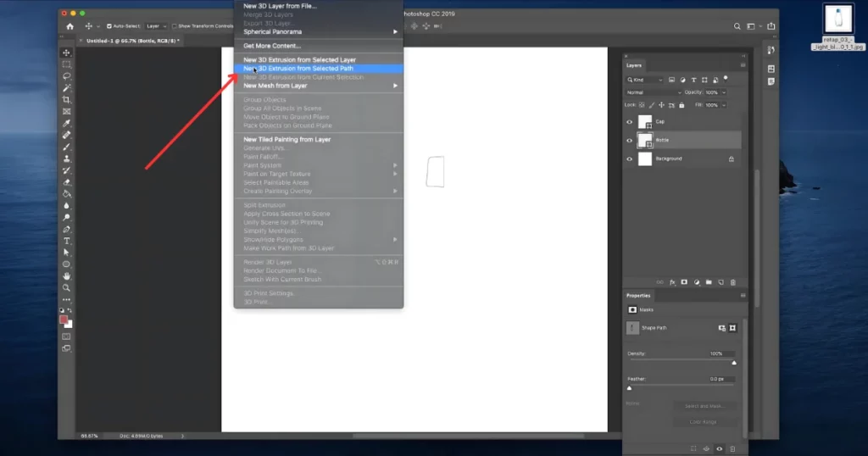The width and height of the screenshot is (868, 456).
Task: Select the Dodge tool
Action: [66, 218]
